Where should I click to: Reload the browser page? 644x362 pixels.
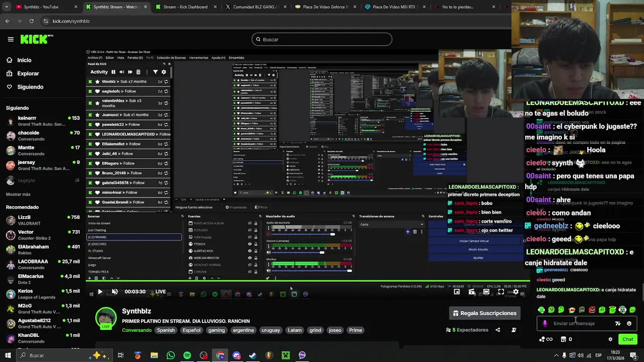pyautogui.click(x=31, y=21)
